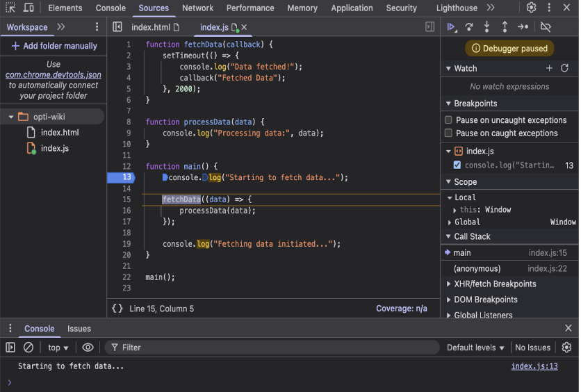Click the No Issues button
This screenshot has height=392, width=581.
pos(534,348)
